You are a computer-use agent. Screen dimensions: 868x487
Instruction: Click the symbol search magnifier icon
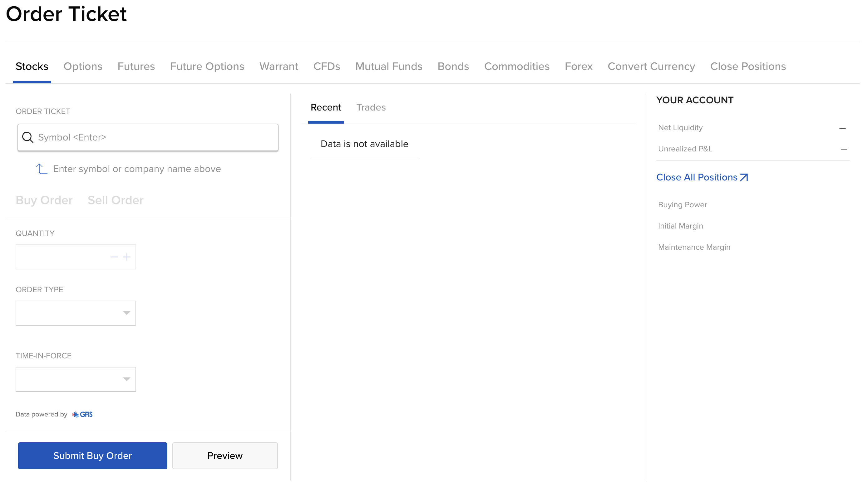pyautogui.click(x=27, y=137)
